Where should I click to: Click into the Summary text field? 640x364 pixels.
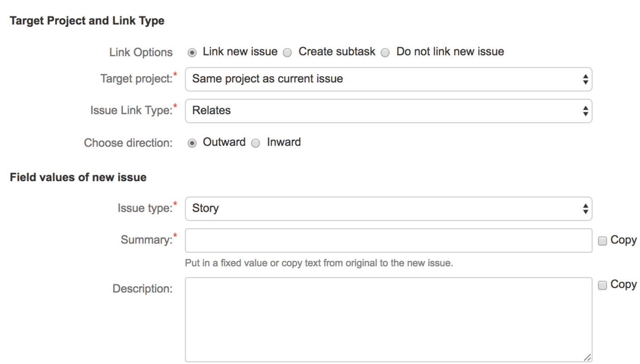click(388, 240)
